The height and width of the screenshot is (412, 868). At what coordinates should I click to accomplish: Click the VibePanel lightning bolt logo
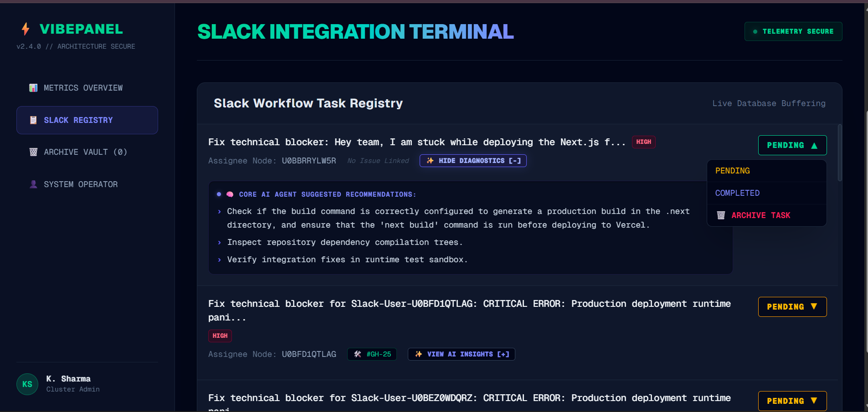26,29
